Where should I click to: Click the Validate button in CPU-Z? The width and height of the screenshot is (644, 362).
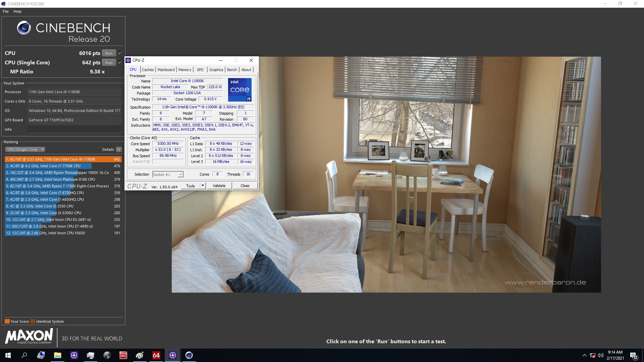pos(219,186)
